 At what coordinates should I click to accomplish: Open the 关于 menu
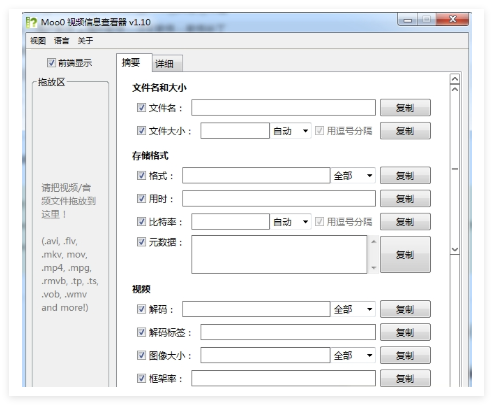(85, 41)
